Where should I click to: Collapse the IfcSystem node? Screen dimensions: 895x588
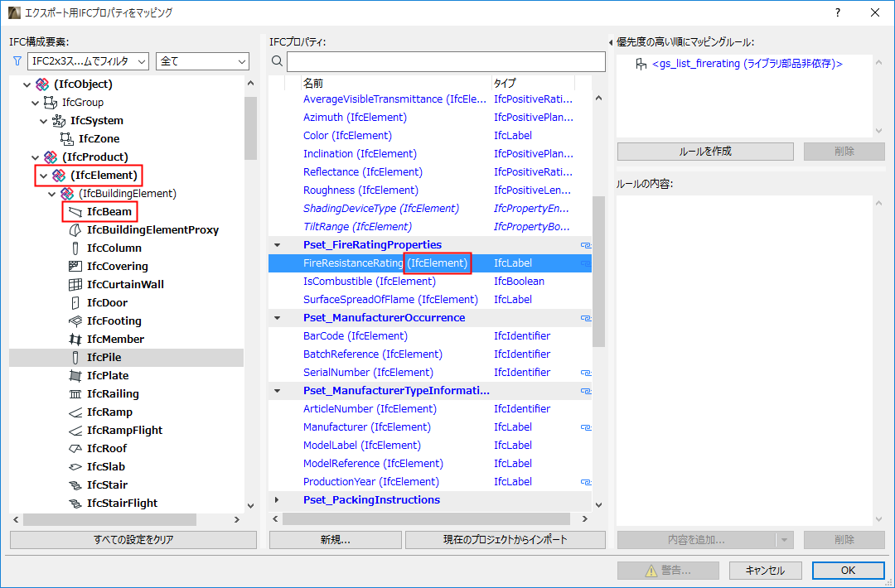tap(44, 121)
